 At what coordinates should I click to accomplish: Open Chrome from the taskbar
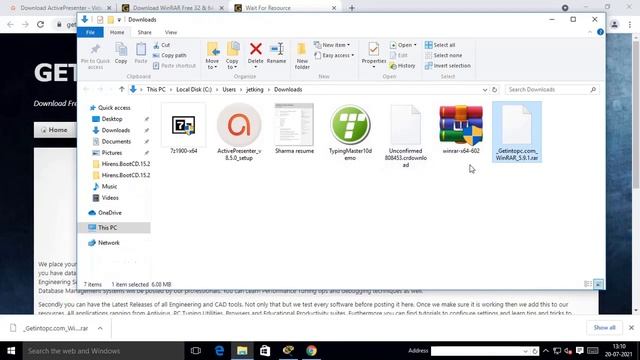coord(311,351)
